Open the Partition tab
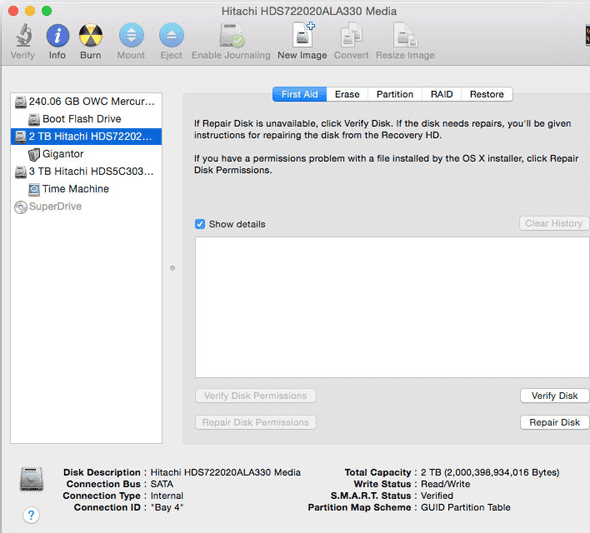 395,94
